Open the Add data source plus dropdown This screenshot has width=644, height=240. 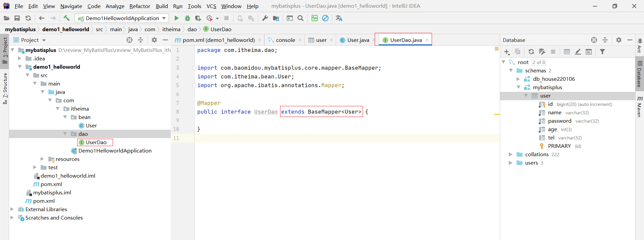[507, 52]
